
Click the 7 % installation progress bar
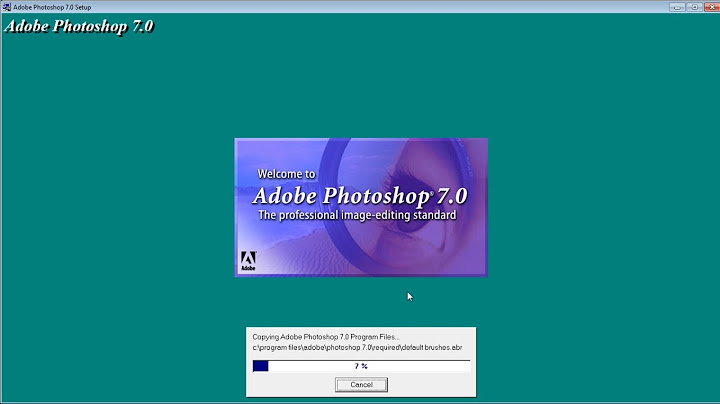pyautogui.click(x=361, y=366)
